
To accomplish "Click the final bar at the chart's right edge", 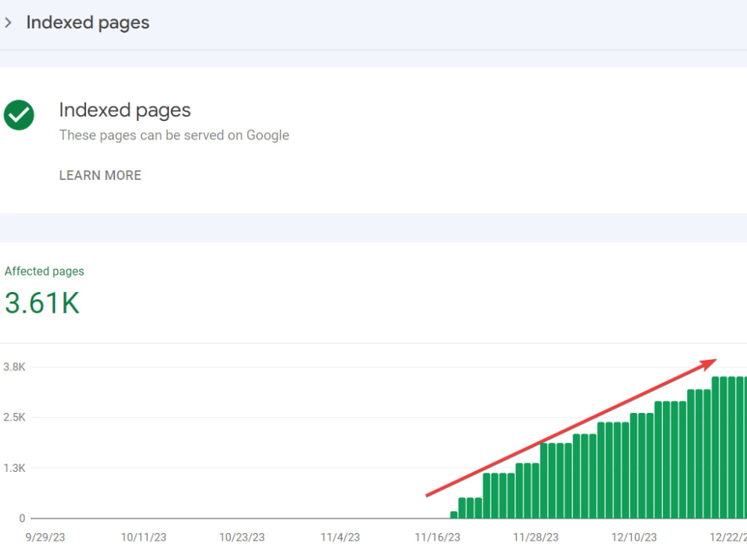I will pyautogui.click(x=743, y=448).
